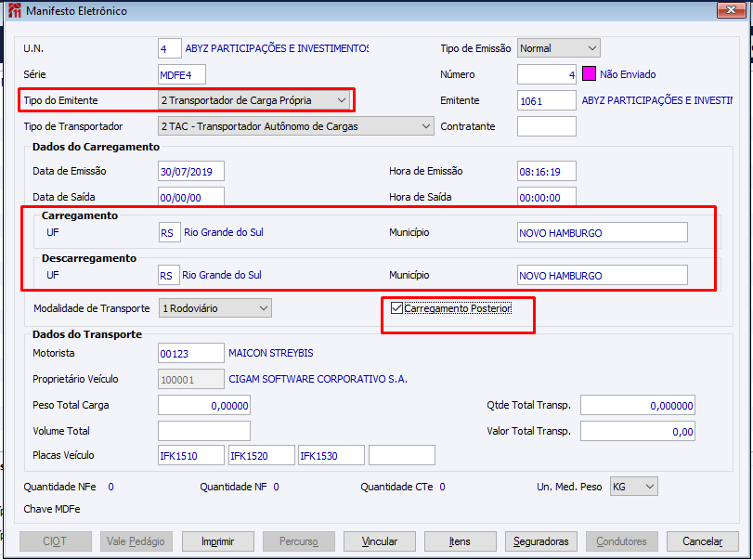Click the Peso Total Carga field
753x560 pixels.
(204, 405)
